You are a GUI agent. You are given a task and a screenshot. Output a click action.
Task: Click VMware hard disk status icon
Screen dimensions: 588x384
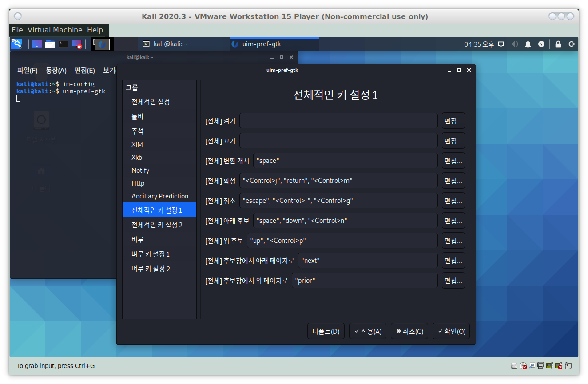514,366
